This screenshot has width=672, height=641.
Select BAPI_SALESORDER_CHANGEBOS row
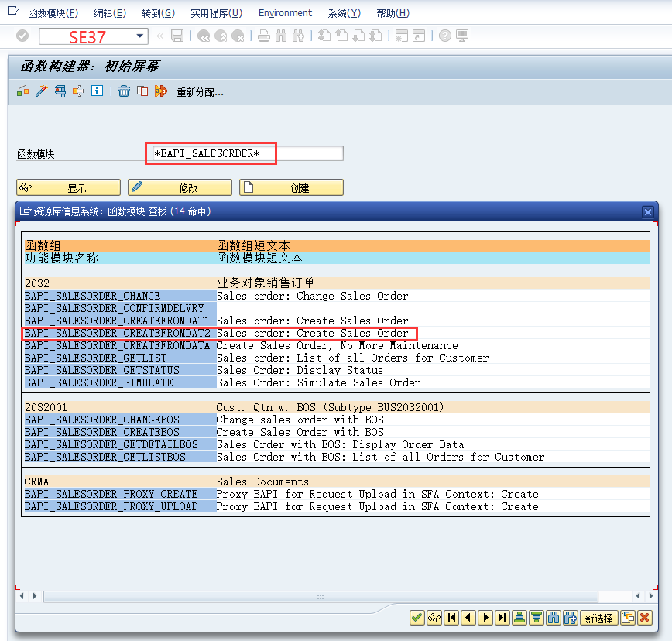338,420
